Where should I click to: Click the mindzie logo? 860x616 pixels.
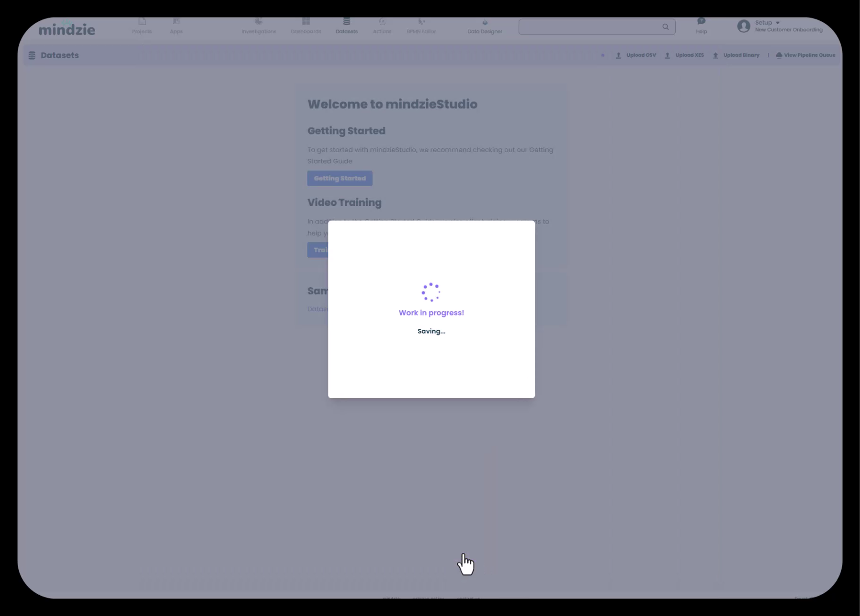(x=67, y=29)
